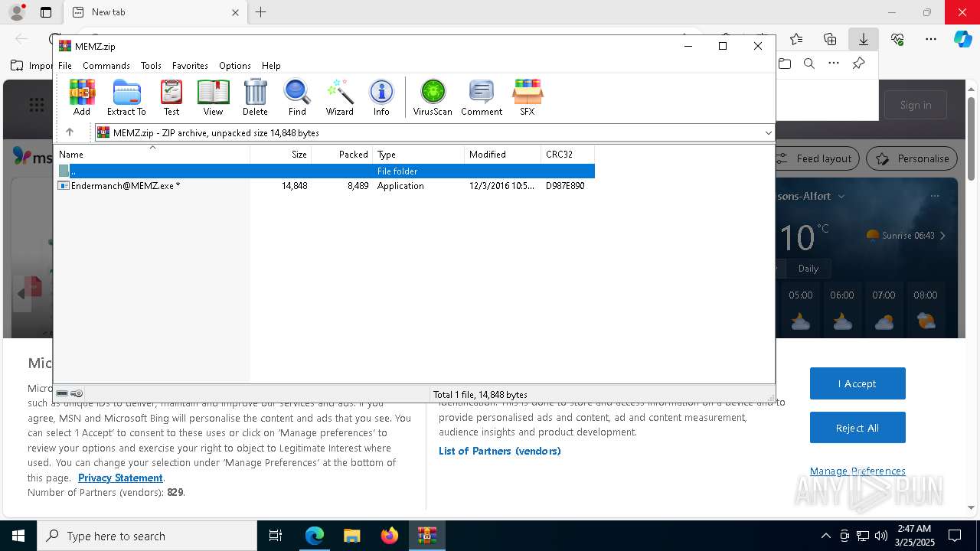Click the SFX toolbar icon
980x551 pixels.
(528, 97)
